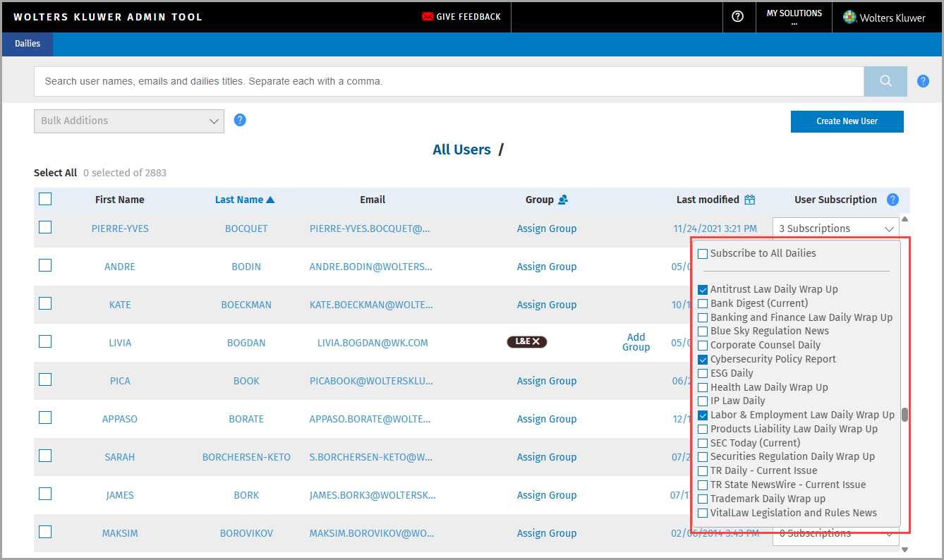The height and width of the screenshot is (560, 944).
Task: Click the All Users heading link
Action: [461, 150]
